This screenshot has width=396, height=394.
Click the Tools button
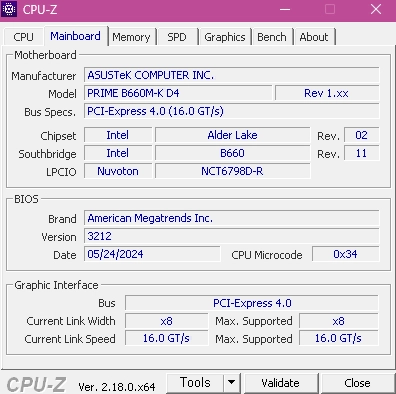click(x=195, y=383)
